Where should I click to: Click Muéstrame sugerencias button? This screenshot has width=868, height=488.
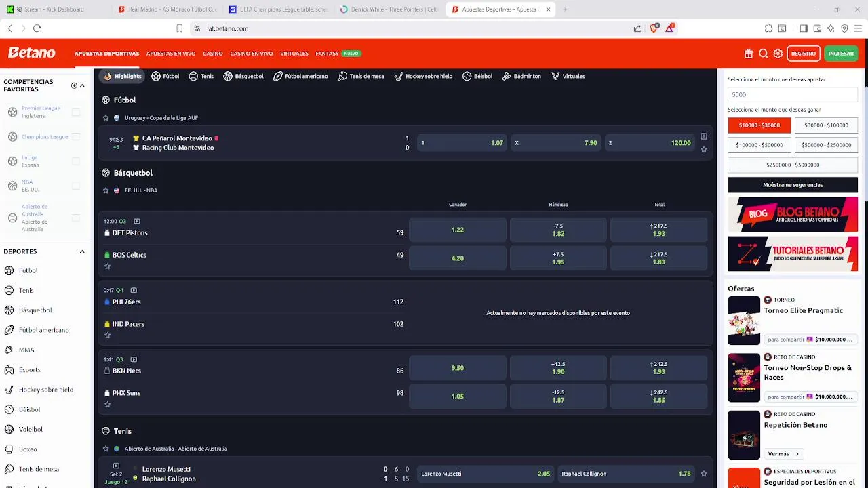click(793, 185)
